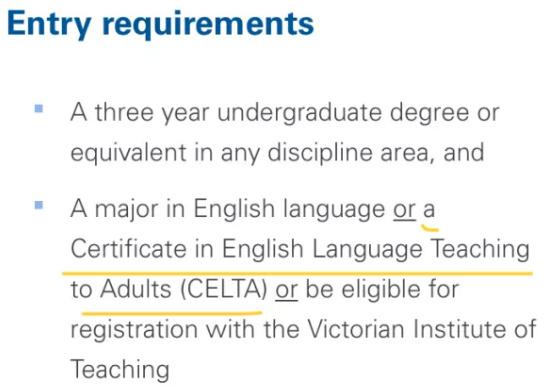Image resolution: width=548 pixels, height=388 pixels.
Task: Click the yellow underline beneath 'Certificate in English Language Teaching'
Action: [x=297, y=273]
